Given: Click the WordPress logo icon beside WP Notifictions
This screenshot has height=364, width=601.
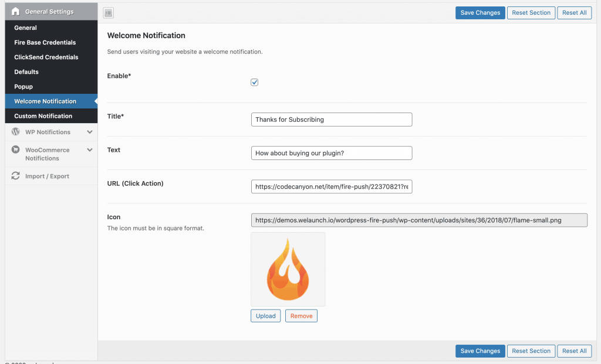Looking at the screenshot, I should [15, 132].
